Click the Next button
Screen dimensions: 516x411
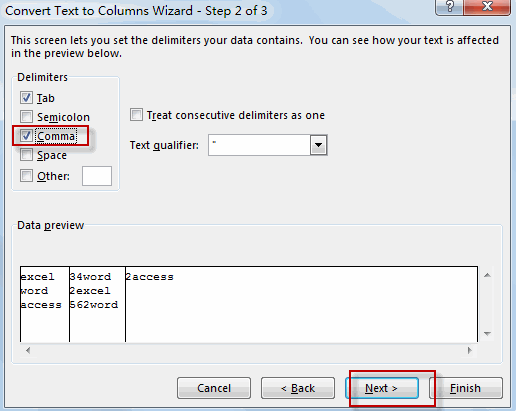pyautogui.click(x=382, y=388)
